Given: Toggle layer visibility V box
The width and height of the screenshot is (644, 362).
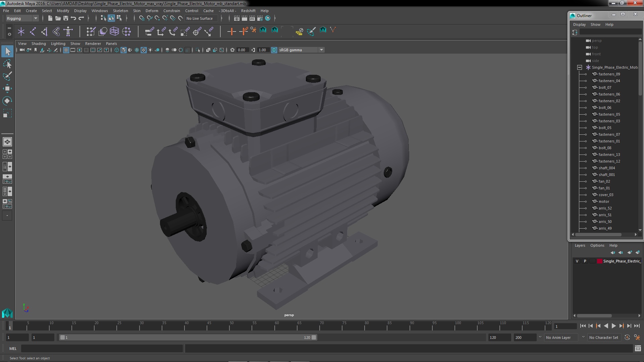Looking at the screenshot, I should tap(577, 261).
